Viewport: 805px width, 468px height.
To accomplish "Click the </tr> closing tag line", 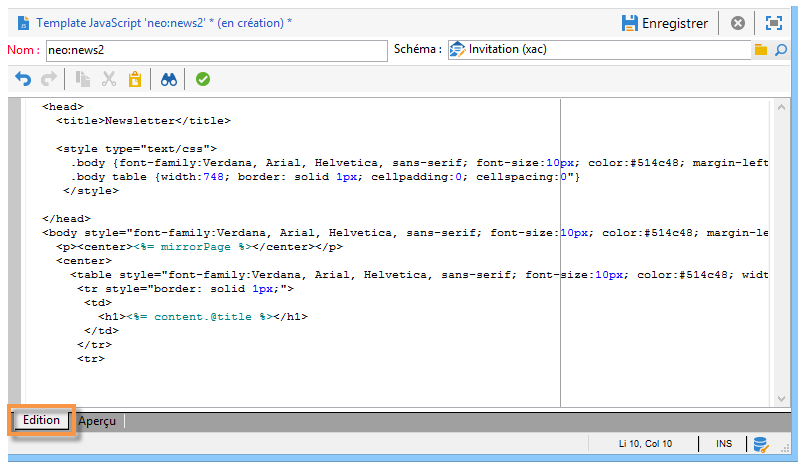I will pos(94,345).
